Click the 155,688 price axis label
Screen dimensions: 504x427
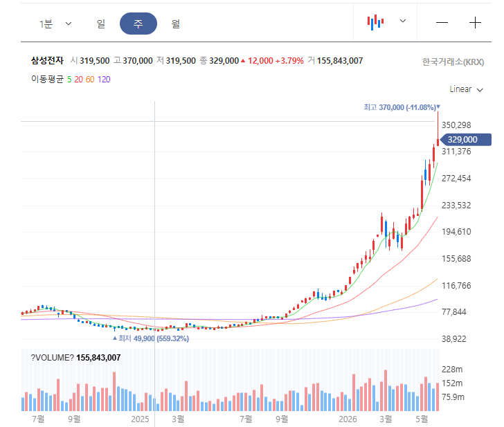pos(456,259)
